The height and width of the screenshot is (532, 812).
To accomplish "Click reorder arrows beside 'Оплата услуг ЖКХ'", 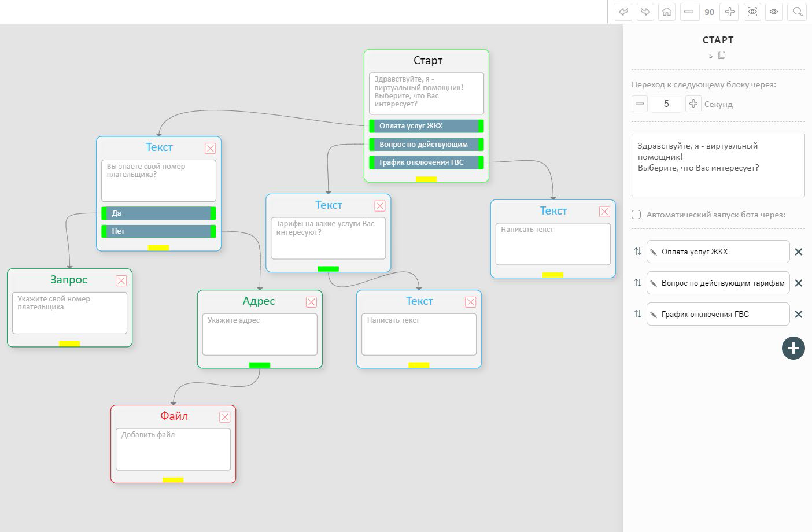I will coord(638,252).
